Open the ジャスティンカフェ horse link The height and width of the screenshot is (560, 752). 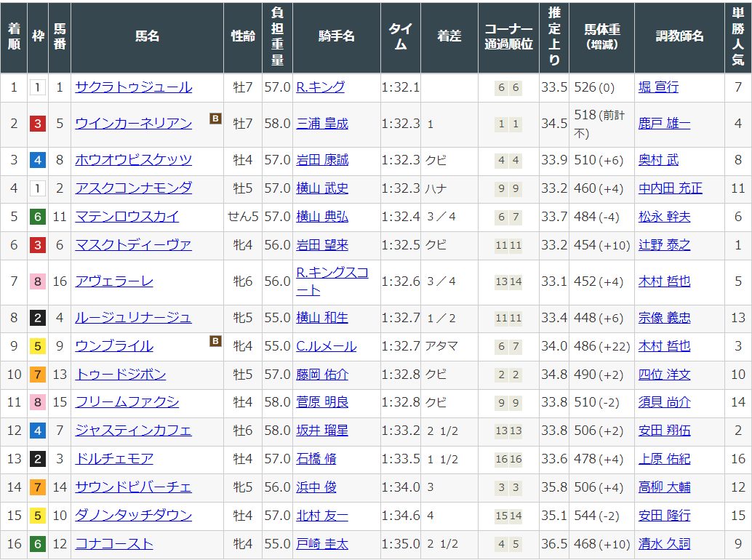(x=134, y=431)
